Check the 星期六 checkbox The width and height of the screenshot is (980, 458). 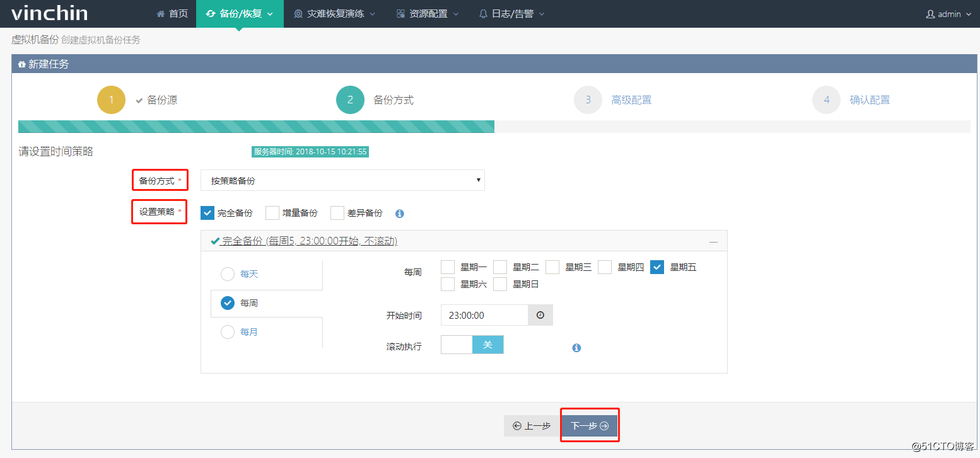[x=448, y=284]
